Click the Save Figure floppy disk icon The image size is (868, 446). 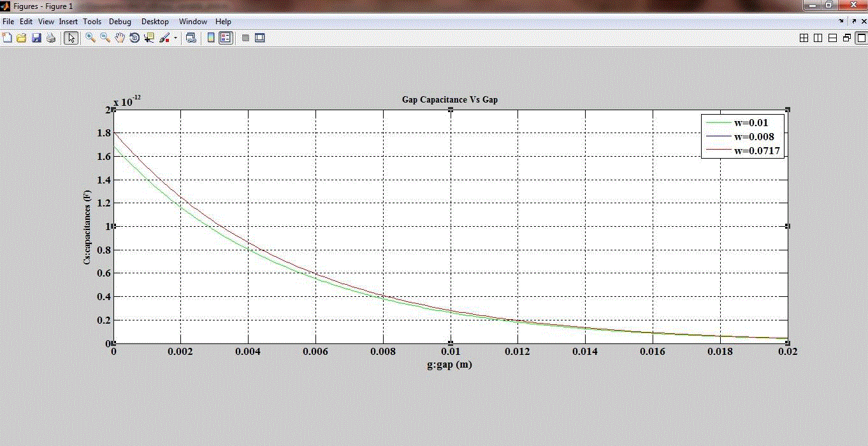point(36,38)
